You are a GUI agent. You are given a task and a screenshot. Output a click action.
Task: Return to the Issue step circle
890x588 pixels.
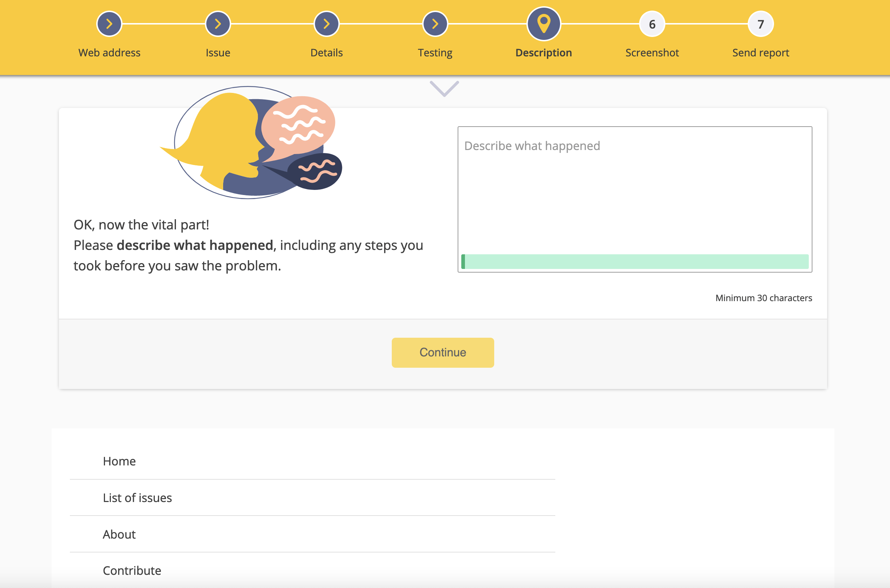coord(218,24)
